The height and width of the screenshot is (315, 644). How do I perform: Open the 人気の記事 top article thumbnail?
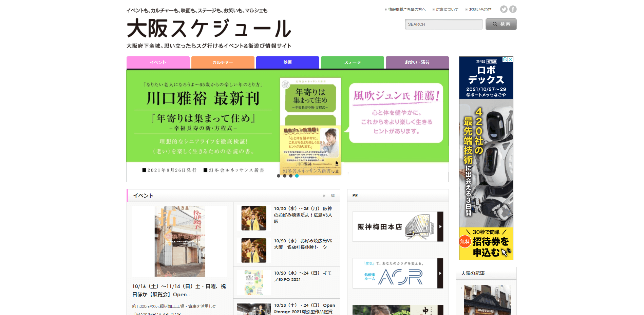click(488, 300)
